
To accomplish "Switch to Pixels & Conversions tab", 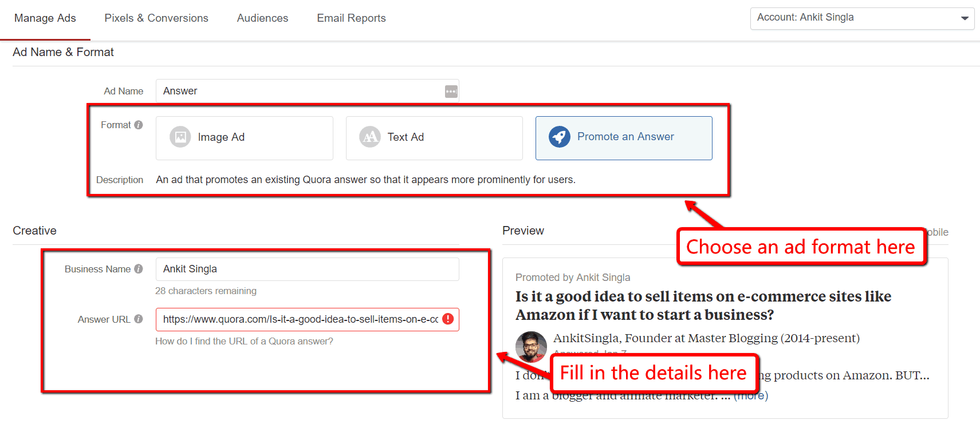I will coord(156,18).
